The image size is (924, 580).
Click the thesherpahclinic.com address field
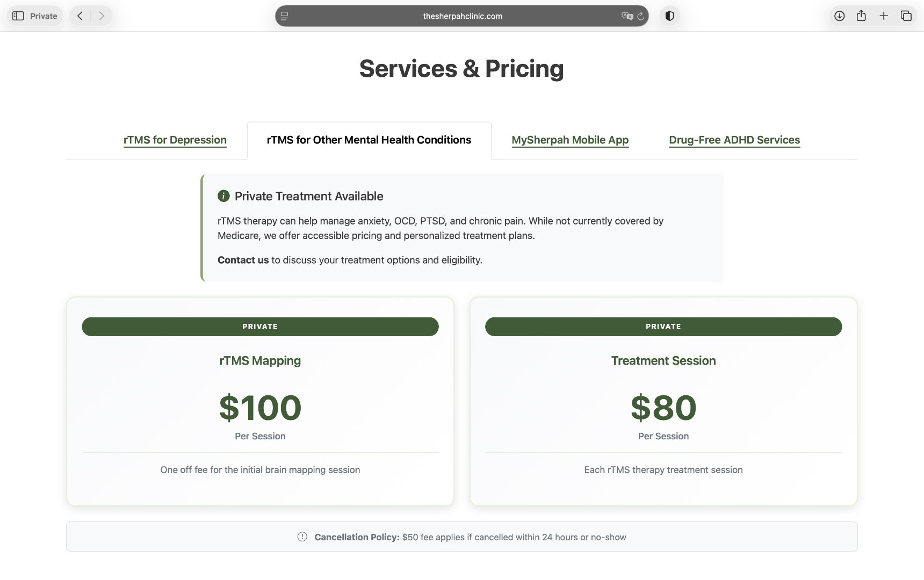tap(463, 16)
